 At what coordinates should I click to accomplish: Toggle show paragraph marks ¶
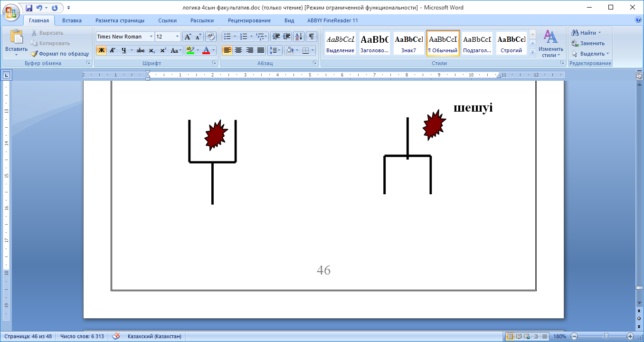click(x=312, y=37)
